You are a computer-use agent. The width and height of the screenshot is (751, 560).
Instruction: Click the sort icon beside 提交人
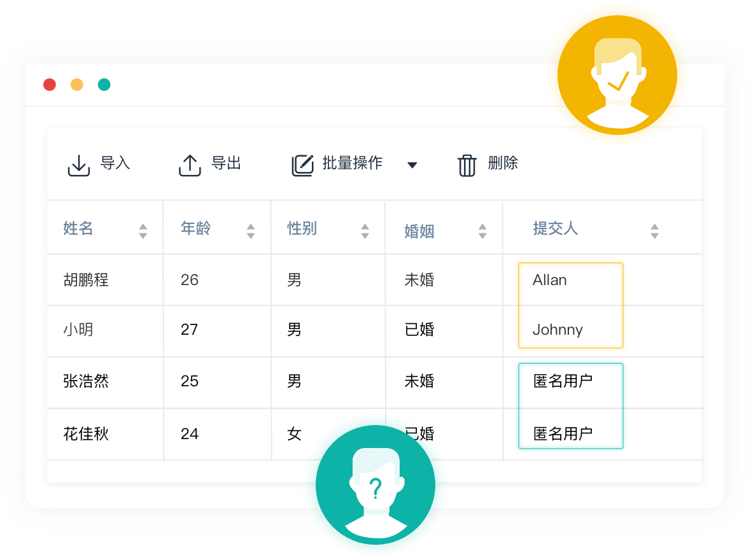[x=654, y=231]
